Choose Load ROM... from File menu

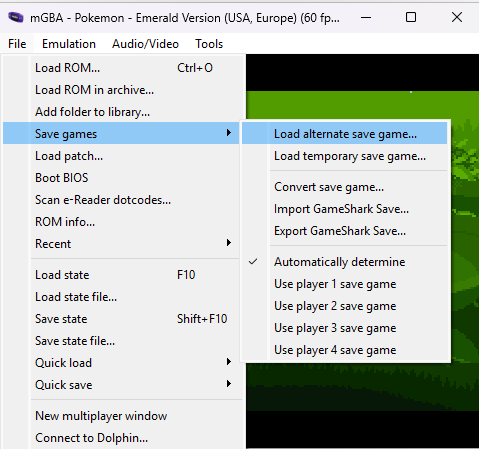[121, 68]
